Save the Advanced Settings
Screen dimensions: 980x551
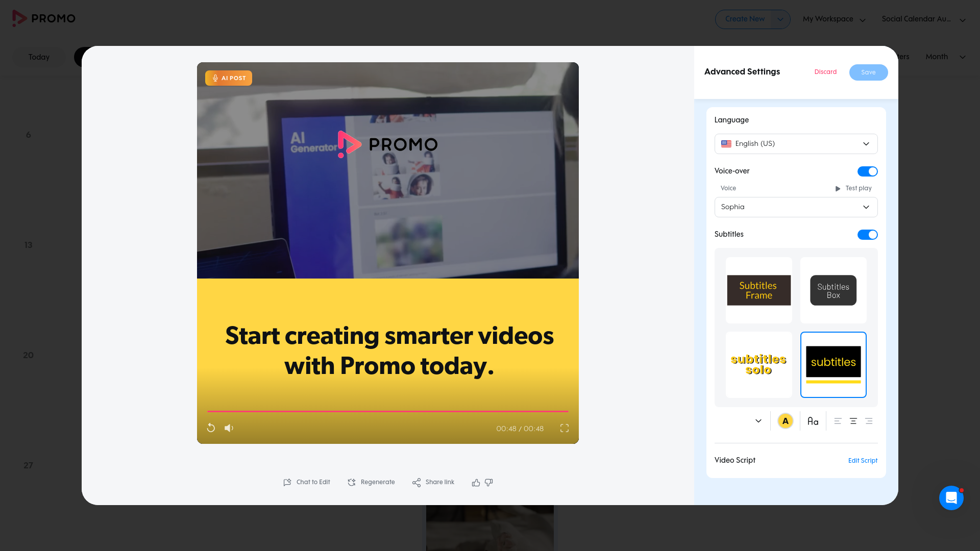[x=868, y=72]
